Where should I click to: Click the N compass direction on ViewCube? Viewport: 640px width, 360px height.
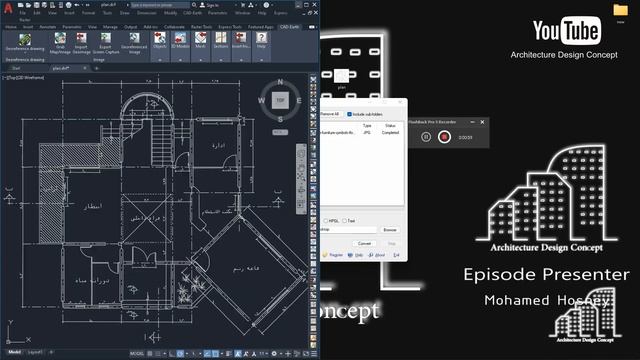[x=280, y=82]
